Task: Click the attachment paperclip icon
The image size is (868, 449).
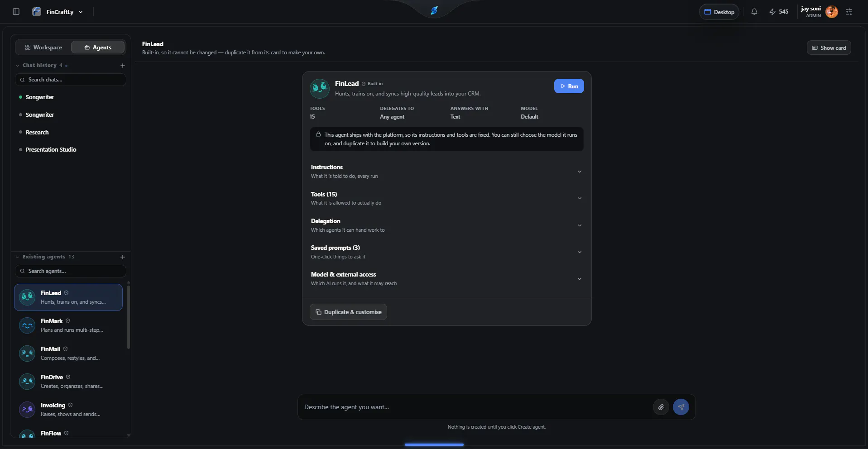Action: pos(661,407)
